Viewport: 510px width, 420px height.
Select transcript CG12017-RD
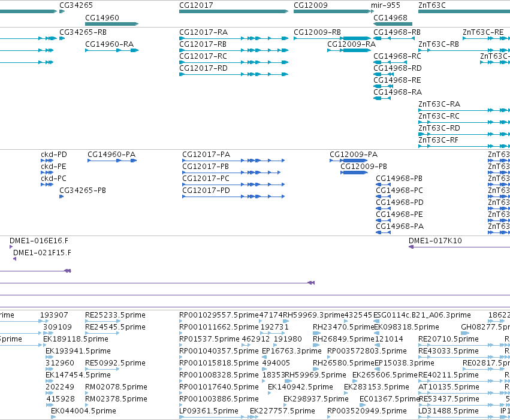(204, 68)
